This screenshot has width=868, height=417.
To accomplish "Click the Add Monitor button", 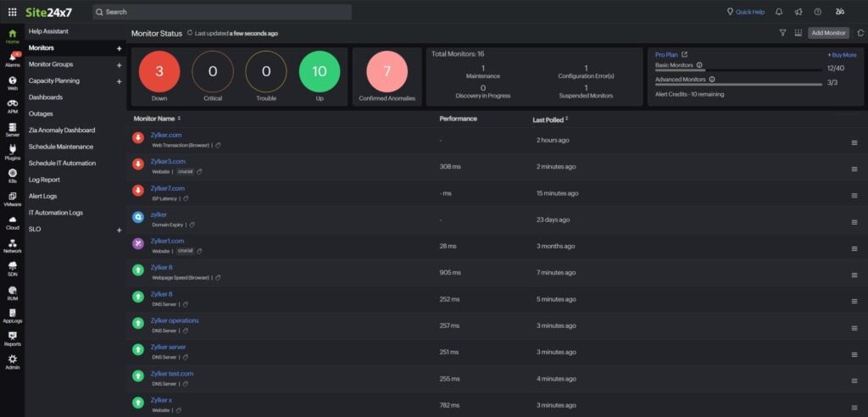I will tap(828, 33).
